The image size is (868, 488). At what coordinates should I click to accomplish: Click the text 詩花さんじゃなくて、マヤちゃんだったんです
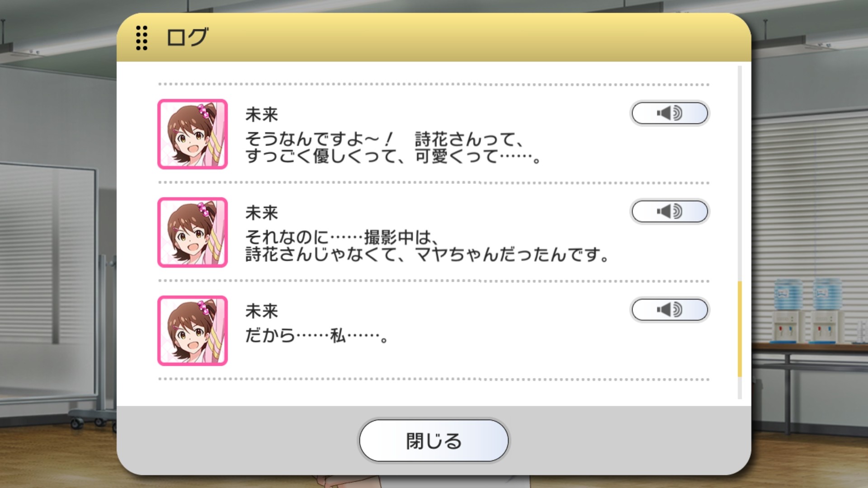[427, 255]
